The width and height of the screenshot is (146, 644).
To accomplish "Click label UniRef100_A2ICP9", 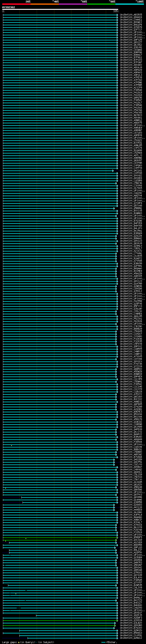I will point(131,88).
